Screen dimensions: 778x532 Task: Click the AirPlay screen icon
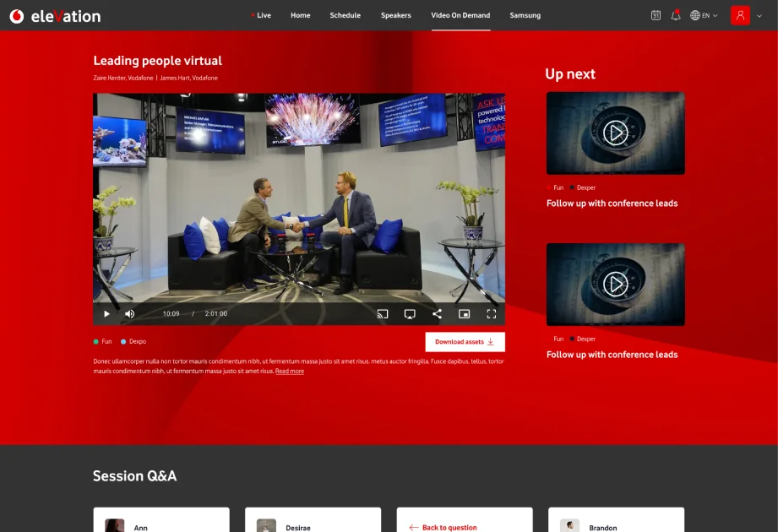(410, 314)
